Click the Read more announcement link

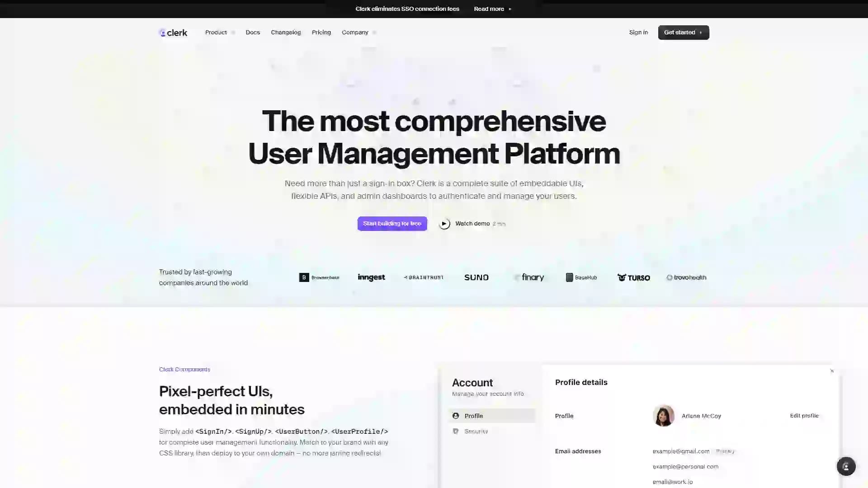[x=492, y=8]
